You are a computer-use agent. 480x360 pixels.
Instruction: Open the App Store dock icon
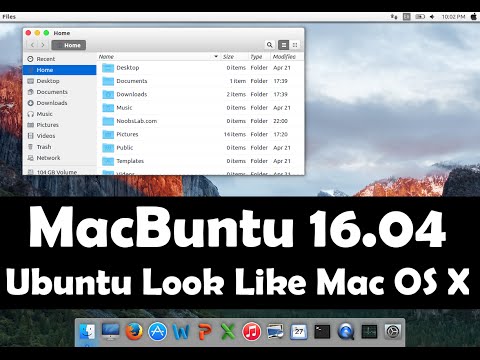(157, 332)
